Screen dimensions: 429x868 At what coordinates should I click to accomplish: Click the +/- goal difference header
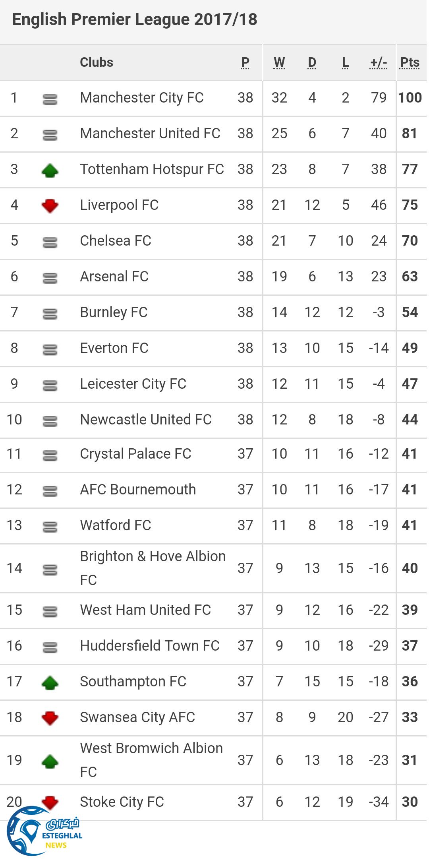pos(378,63)
